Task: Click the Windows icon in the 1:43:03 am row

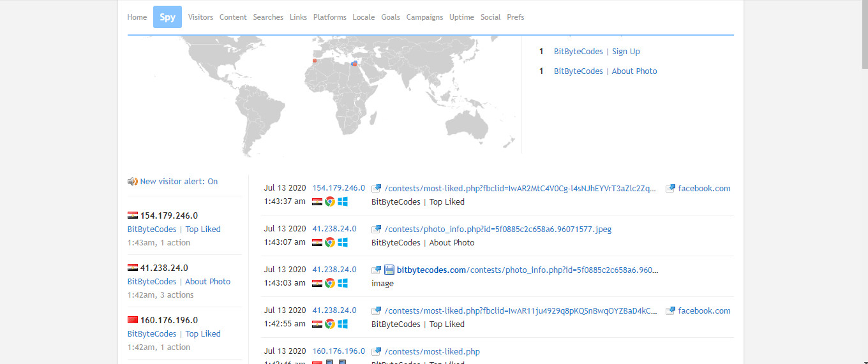Action: click(x=343, y=284)
